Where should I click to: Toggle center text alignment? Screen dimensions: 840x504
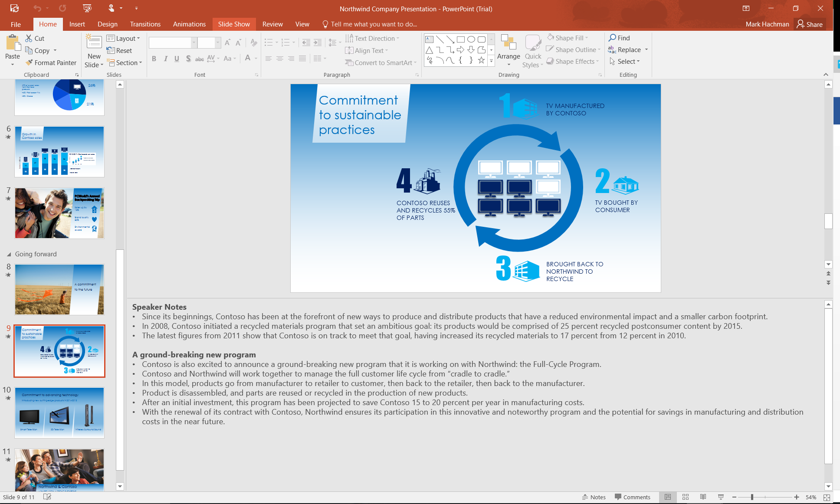(280, 59)
